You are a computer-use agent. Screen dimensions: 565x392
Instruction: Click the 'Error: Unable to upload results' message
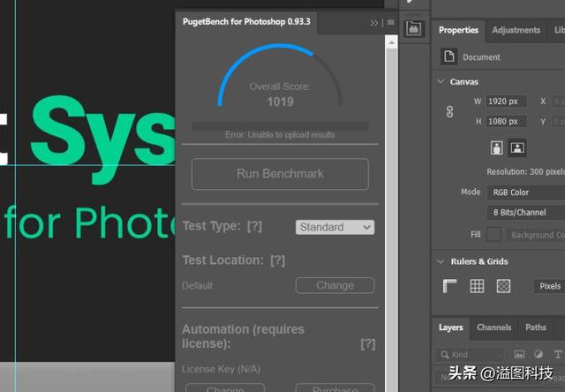280,135
